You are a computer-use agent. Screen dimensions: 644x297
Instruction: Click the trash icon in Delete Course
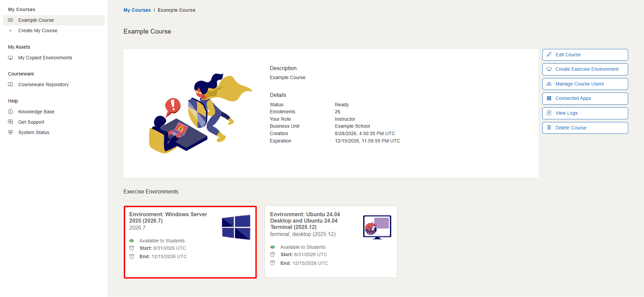(549, 128)
